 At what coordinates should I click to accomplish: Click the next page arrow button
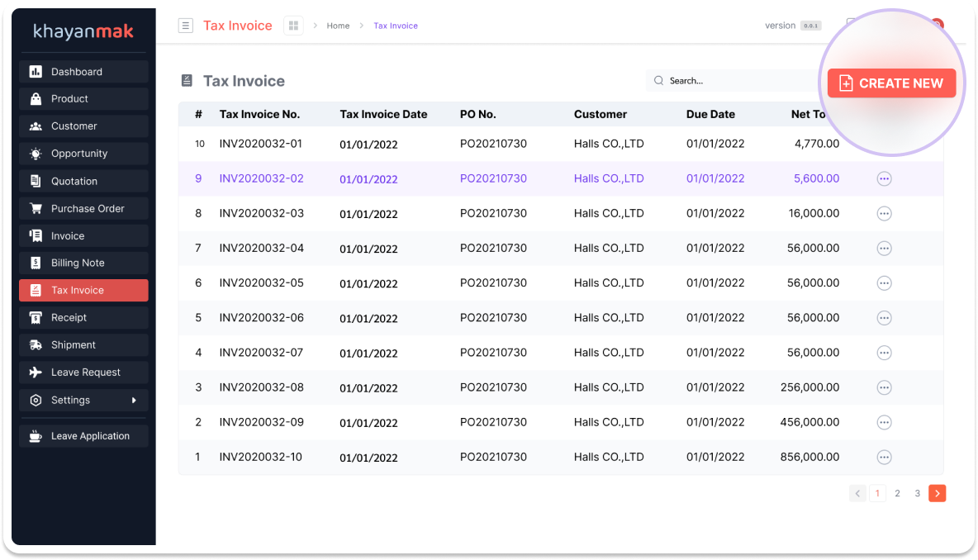(x=937, y=493)
